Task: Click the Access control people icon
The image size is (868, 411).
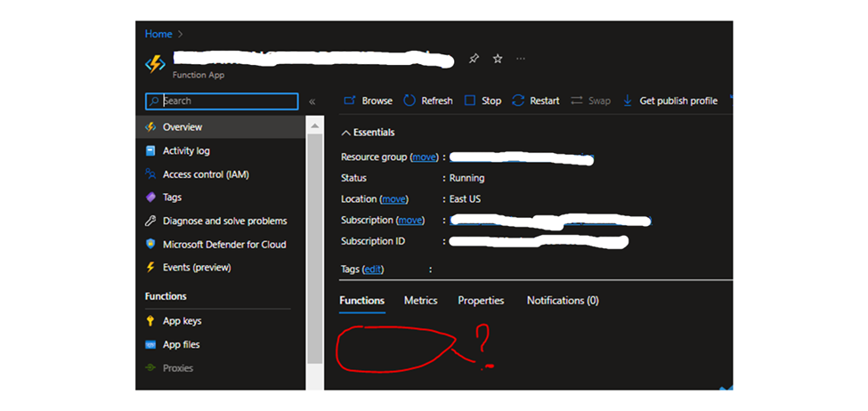Action: tap(150, 174)
